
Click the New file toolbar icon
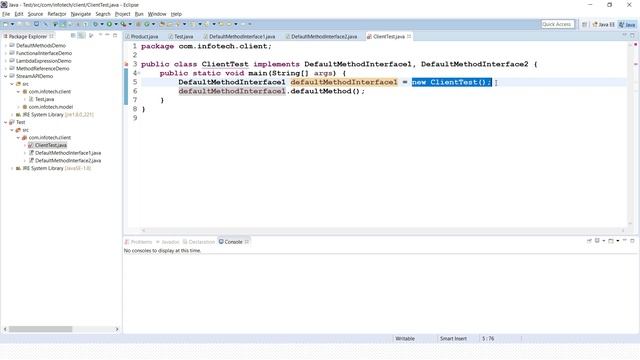[x=6, y=24]
